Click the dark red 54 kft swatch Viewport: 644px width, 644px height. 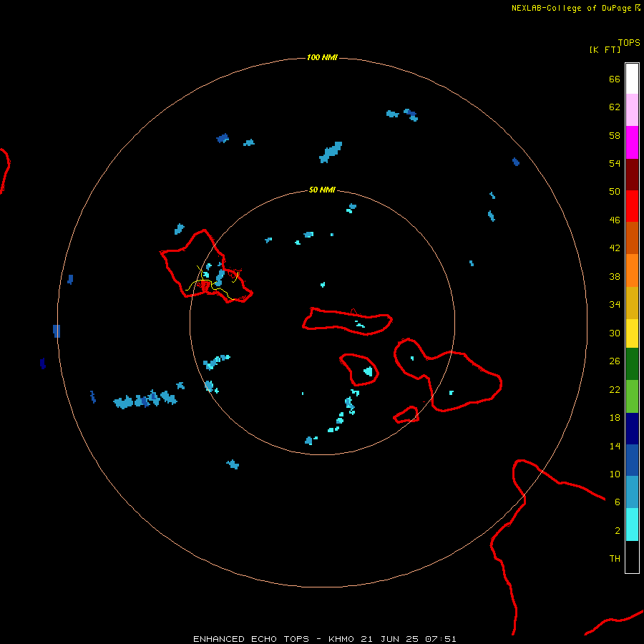[632, 175]
